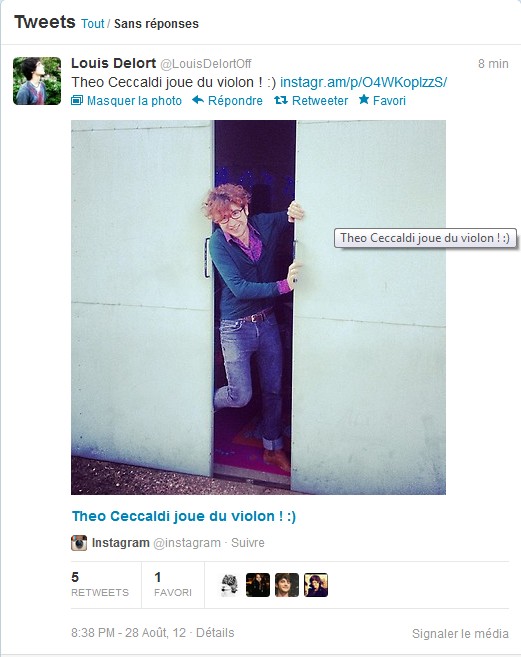Click the favorite star icon
The height and width of the screenshot is (657, 521).
pos(364,100)
